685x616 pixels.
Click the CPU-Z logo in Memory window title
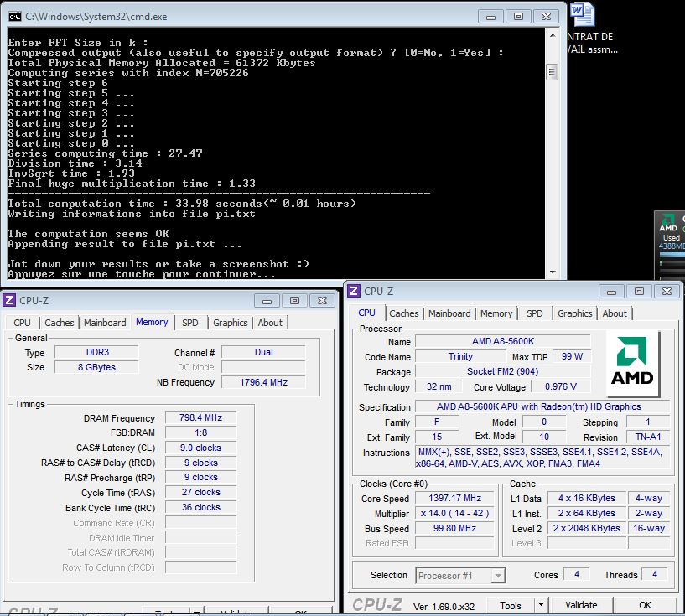[x=8, y=300]
